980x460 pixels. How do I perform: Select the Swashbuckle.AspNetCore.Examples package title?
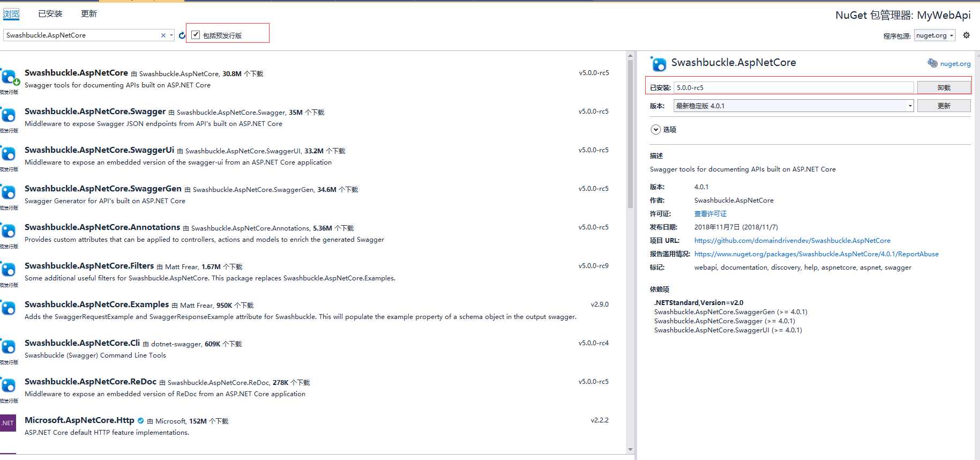tap(96, 304)
